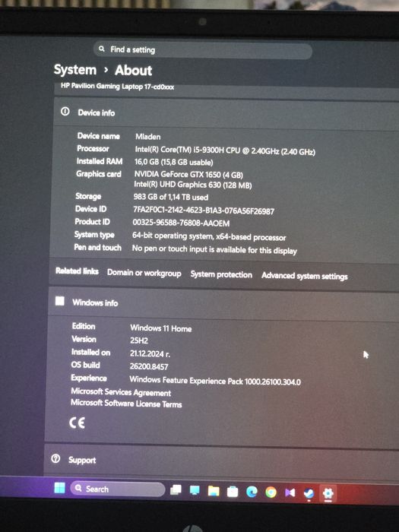Click the magnifier icon in Find a setting
The width and height of the screenshot is (399, 532).
pyautogui.click(x=101, y=49)
